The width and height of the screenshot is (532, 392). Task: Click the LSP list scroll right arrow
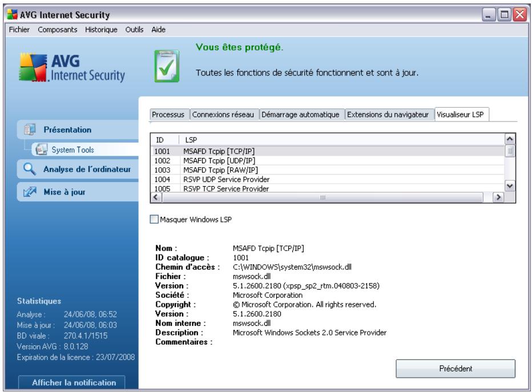498,197
